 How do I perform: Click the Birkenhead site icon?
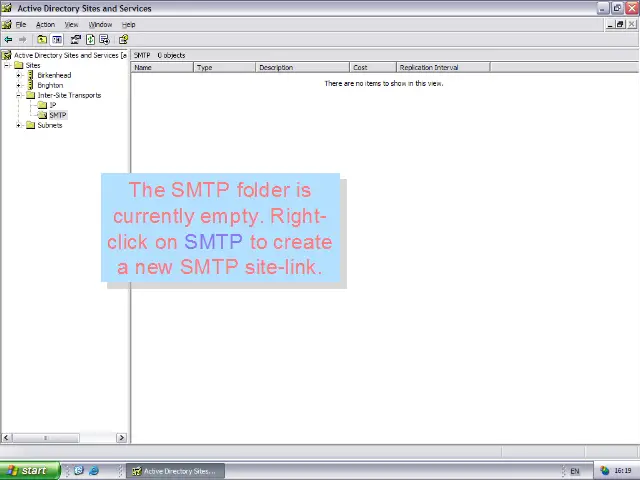31,75
